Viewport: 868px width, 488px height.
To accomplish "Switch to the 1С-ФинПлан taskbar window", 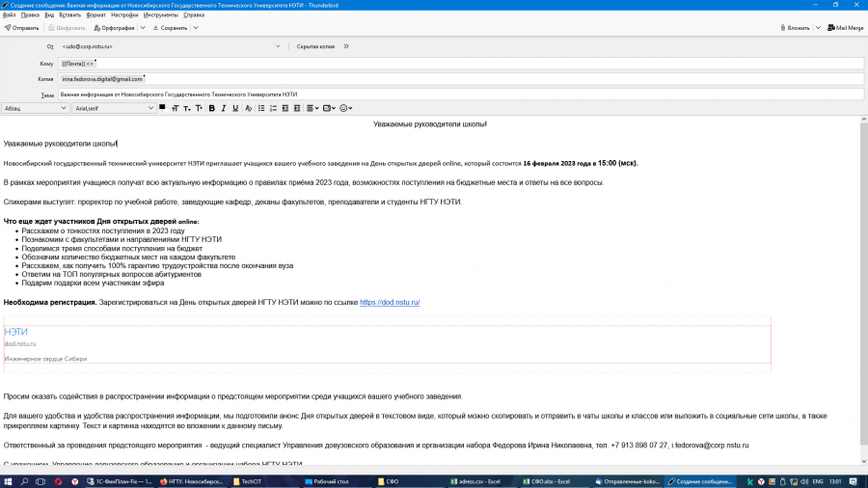I will point(120,481).
